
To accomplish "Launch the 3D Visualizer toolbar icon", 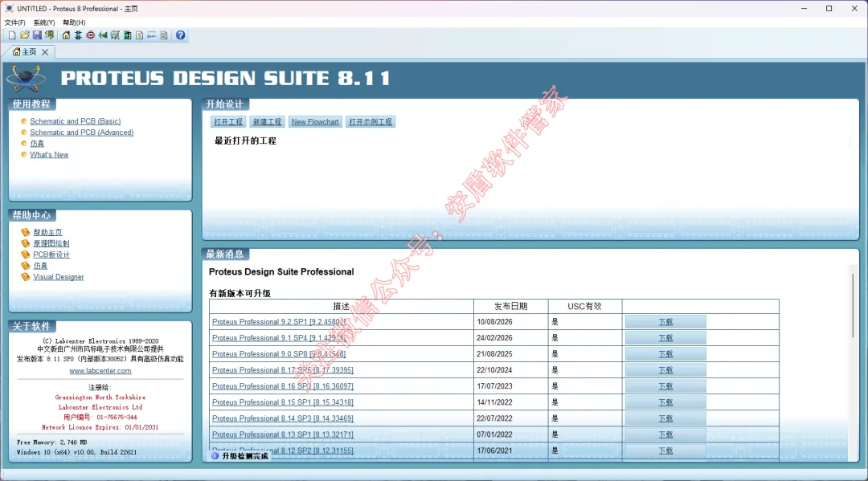I will point(102,35).
